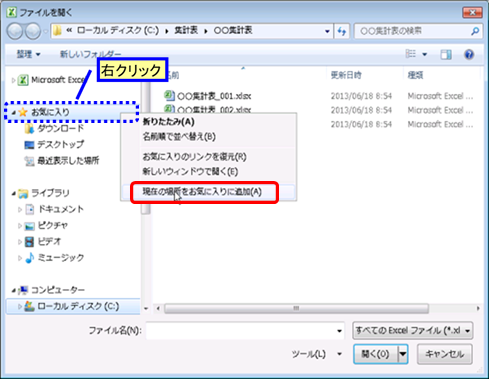This screenshot has width=489, height=379.
Task: Choose 名前順で並べ替え(B) menu entry
Action: 208,137
